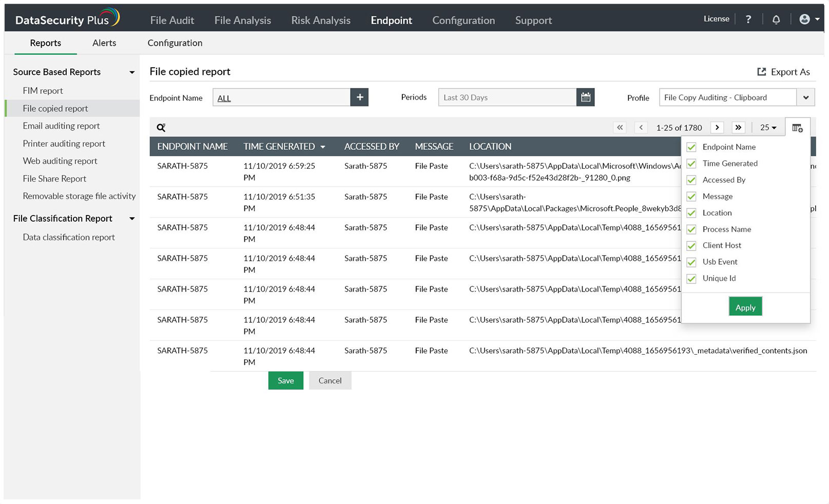The height and width of the screenshot is (504, 829).
Task: Open the Data classification report
Action: [x=69, y=237]
